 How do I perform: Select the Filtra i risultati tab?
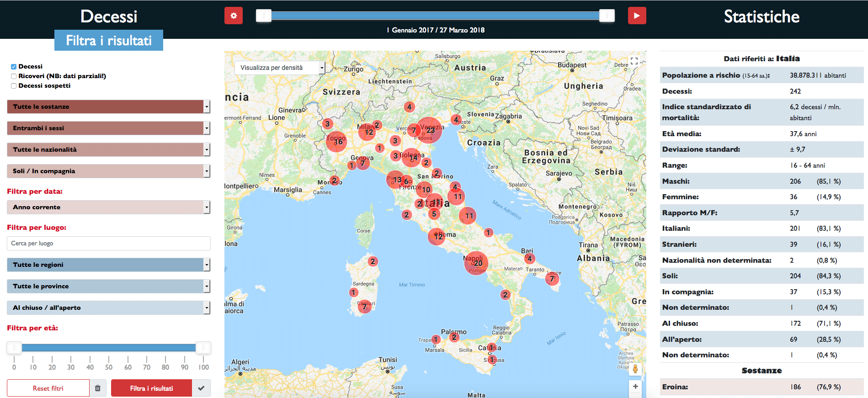coord(109,41)
